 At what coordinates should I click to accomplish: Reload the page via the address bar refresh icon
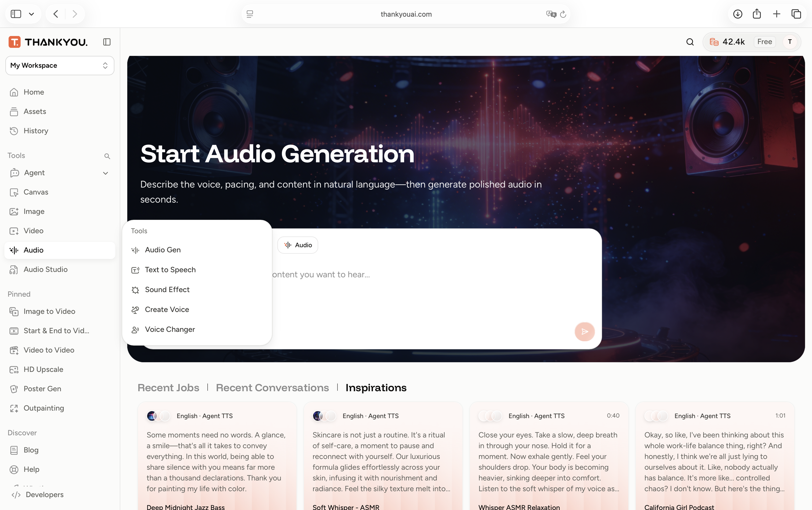tap(563, 14)
